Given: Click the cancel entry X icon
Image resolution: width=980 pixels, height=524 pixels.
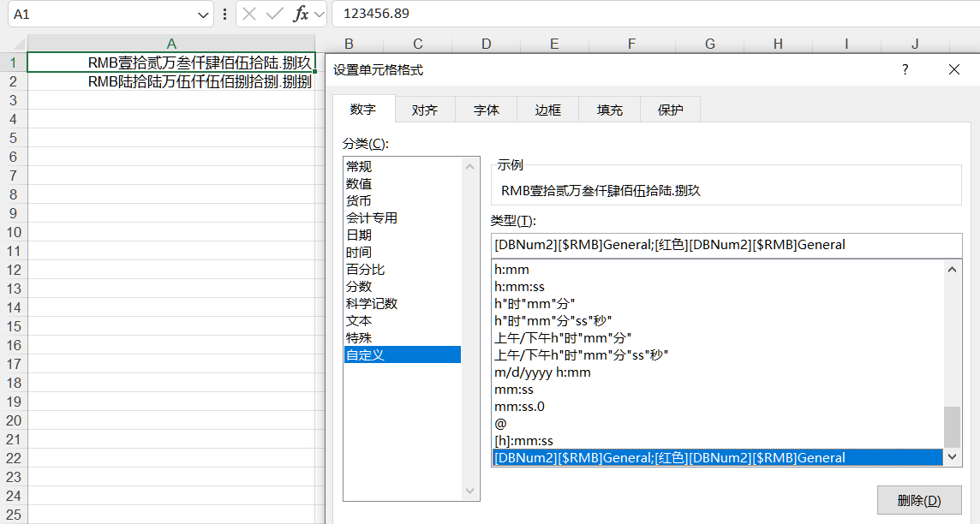Looking at the screenshot, I should click(249, 14).
